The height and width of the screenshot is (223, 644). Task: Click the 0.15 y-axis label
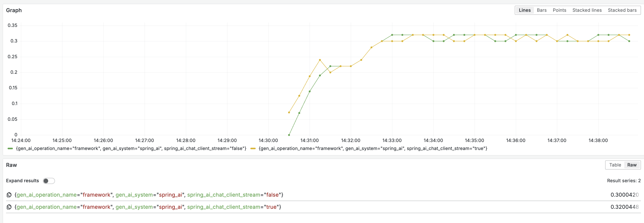(x=13, y=88)
